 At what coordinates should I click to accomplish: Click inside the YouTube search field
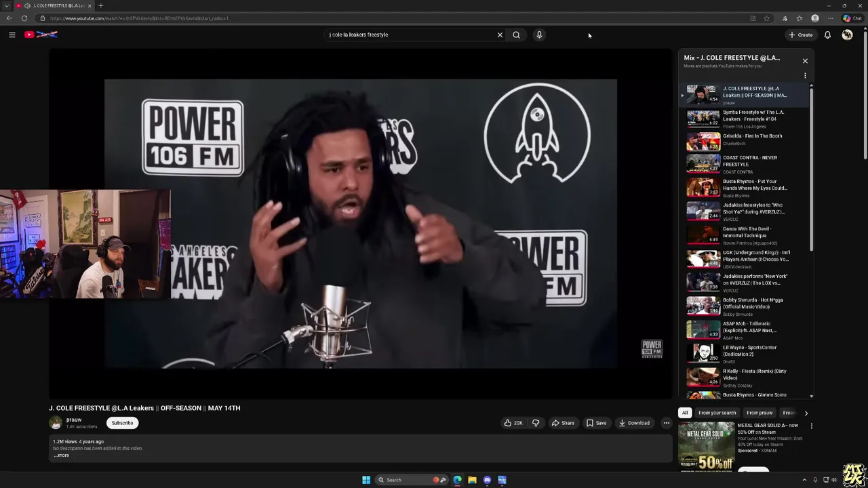[411, 35]
